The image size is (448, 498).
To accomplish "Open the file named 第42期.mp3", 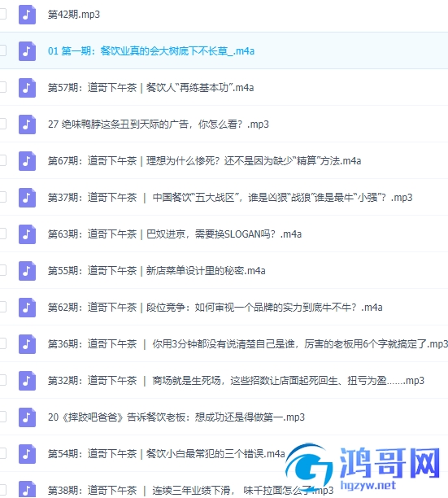I will pos(74,15).
